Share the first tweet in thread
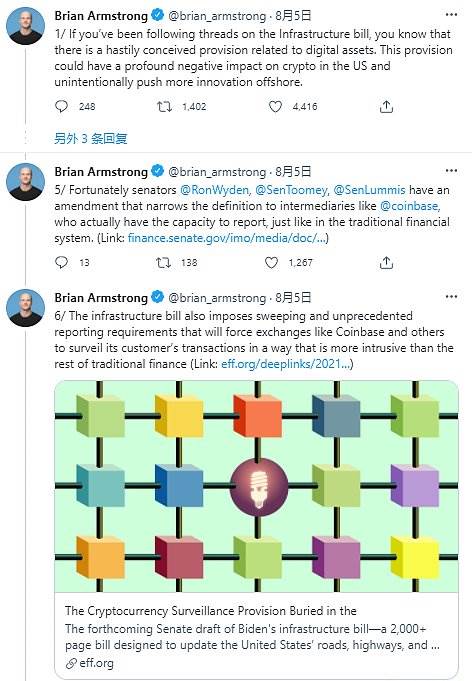Screen dimensions: 472x681 [x=386, y=106]
